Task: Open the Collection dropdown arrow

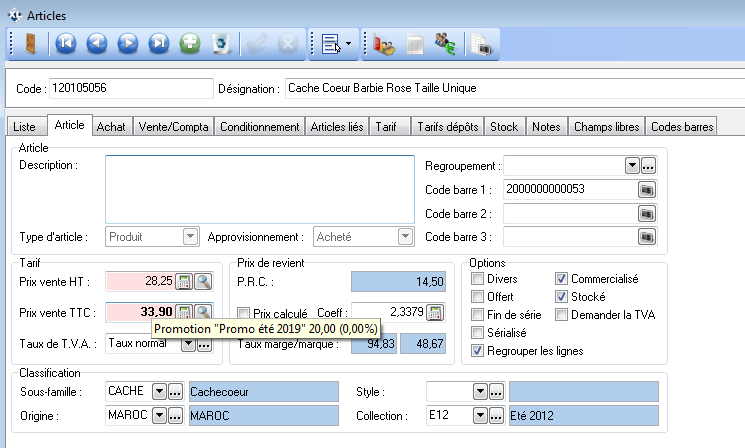Action: 481,414
